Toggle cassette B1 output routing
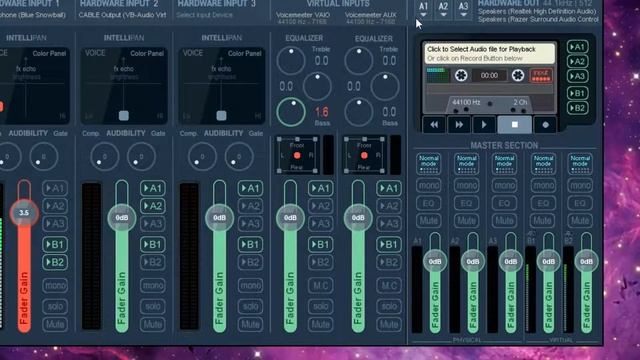Viewport: 640px width, 360px height. 577,93
